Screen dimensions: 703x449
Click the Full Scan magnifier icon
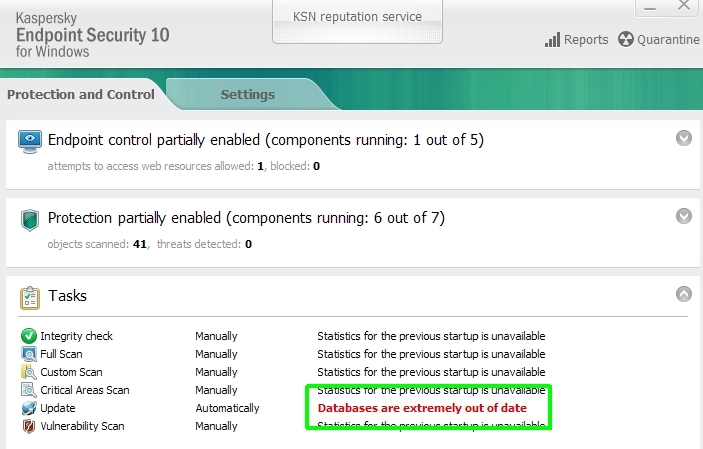[x=29, y=354]
